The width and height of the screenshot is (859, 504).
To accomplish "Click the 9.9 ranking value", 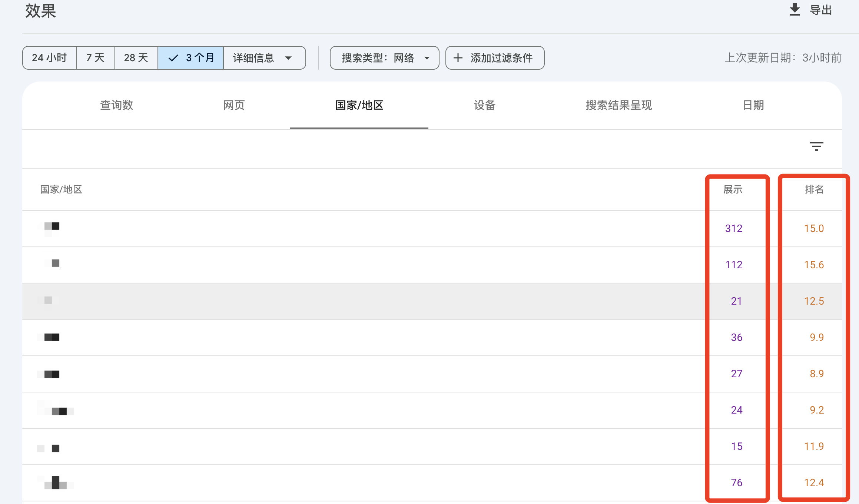I will (817, 337).
